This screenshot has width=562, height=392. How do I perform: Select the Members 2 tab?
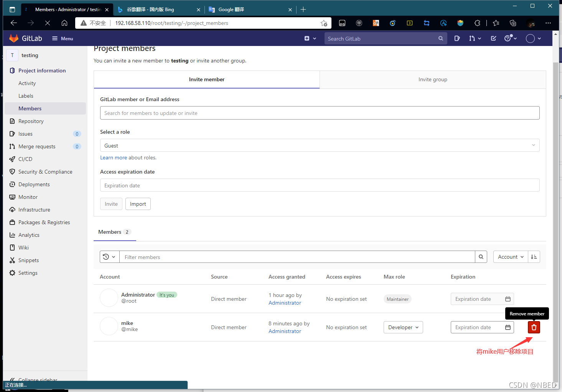115,232
